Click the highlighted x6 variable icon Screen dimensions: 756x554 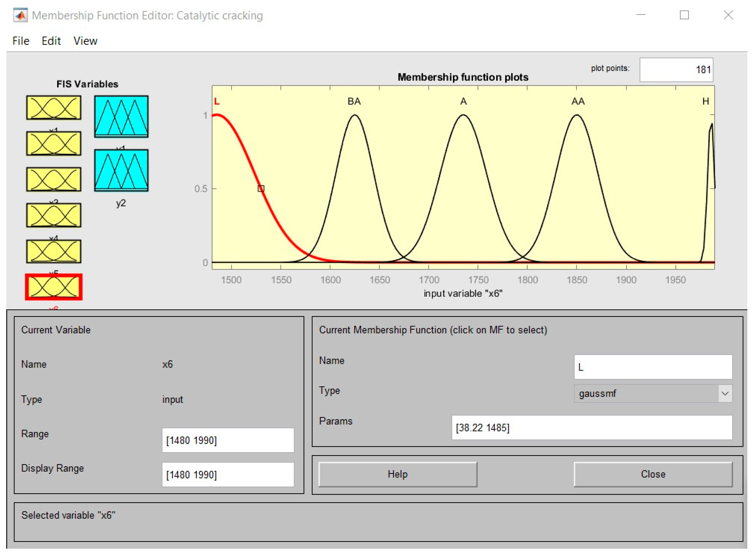point(54,287)
